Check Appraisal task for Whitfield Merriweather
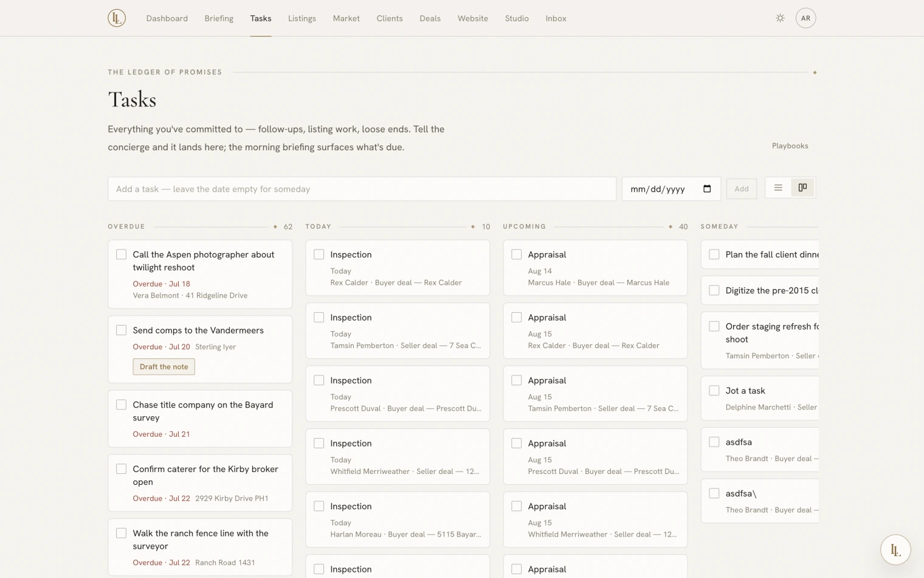The height and width of the screenshot is (578, 924). [x=516, y=506]
